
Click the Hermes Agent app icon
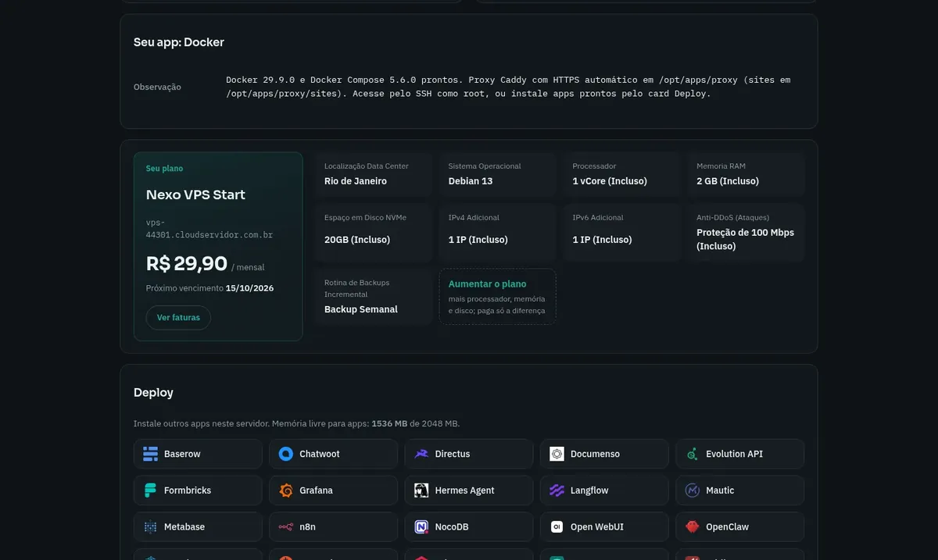click(x=421, y=490)
